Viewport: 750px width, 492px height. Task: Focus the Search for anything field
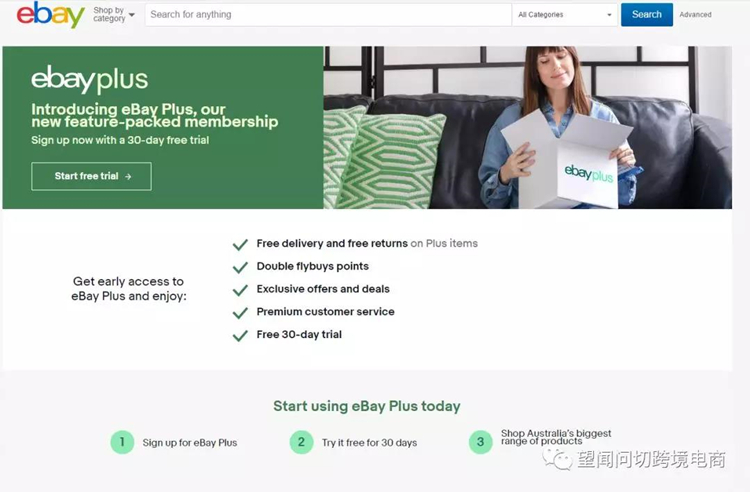tap(328, 15)
